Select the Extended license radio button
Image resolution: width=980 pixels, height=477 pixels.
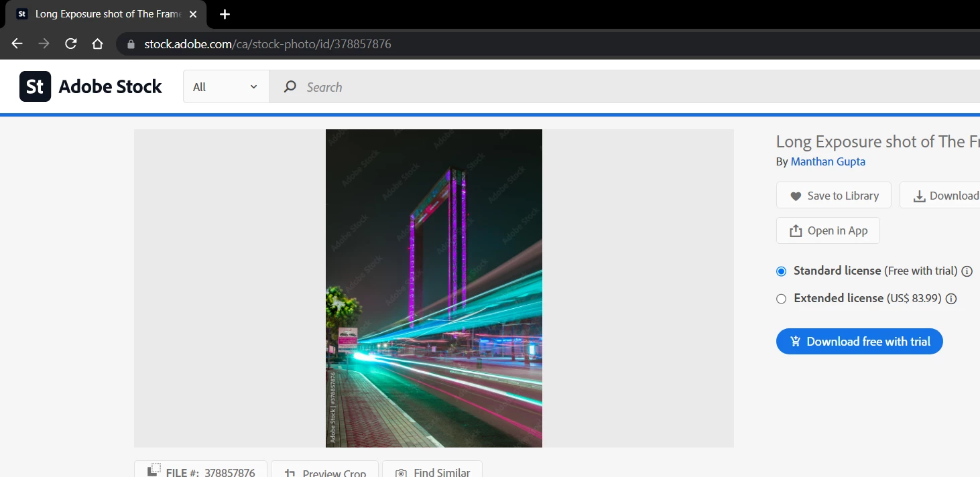pyautogui.click(x=781, y=299)
